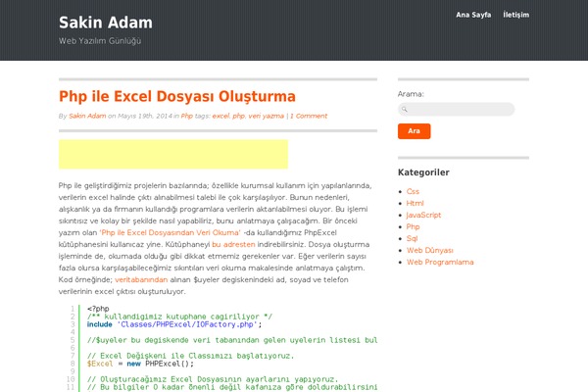Open the php tag link in byline
The image size is (588, 392).
click(239, 116)
